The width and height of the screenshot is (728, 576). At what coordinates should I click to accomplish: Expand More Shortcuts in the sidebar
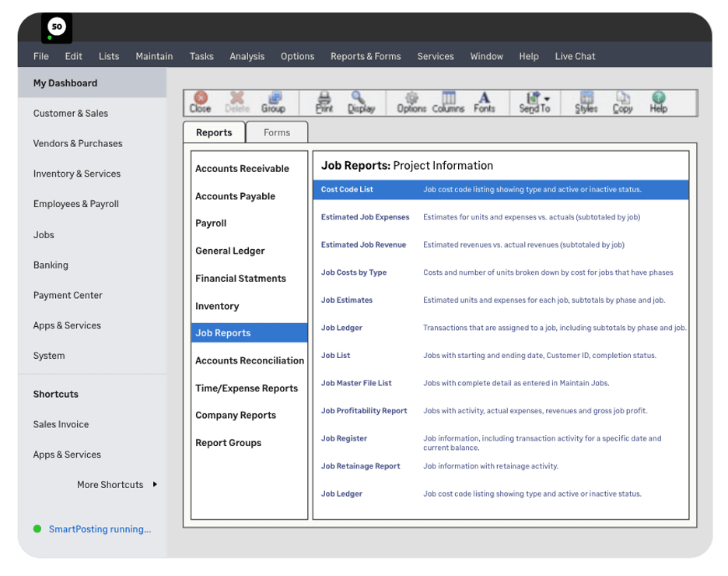pos(111,484)
